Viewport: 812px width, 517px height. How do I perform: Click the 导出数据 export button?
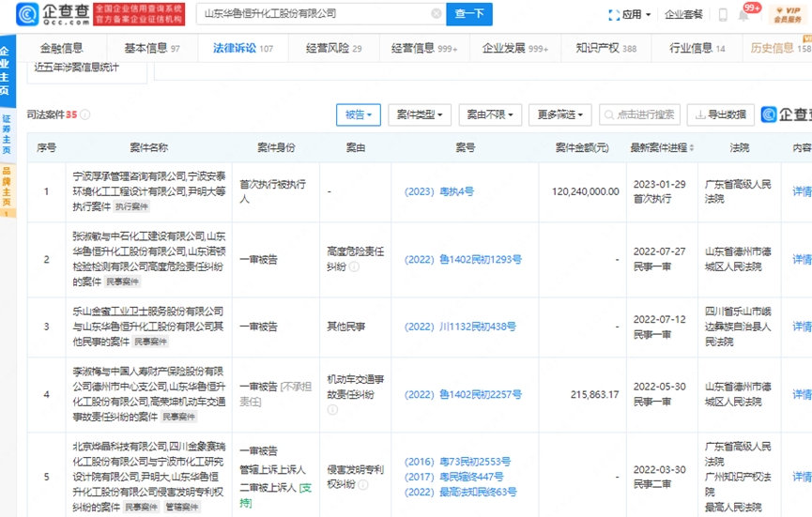pyautogui.click(x=721, y=114)
